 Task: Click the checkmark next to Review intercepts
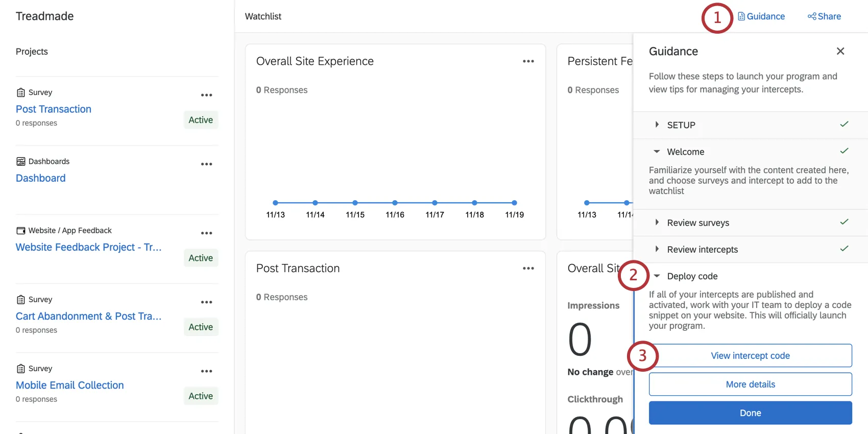(843, 249)
